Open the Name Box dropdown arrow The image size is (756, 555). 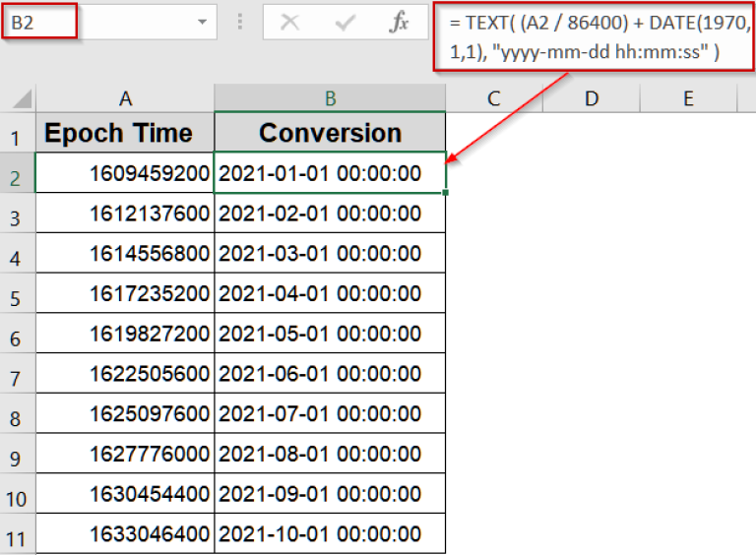pos(203,22)
